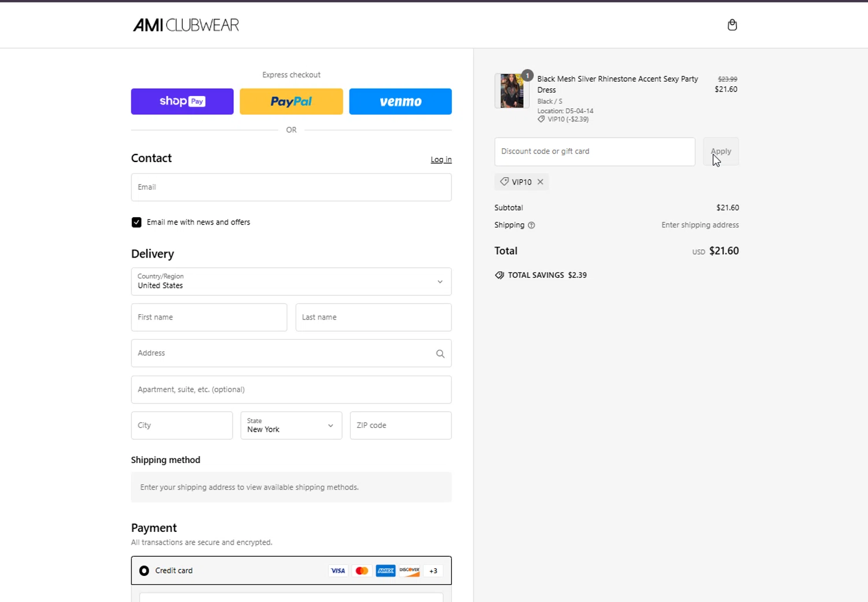Click the Location: D5-04-14 text
Screen dimensions: 868x602
(565, 111)
